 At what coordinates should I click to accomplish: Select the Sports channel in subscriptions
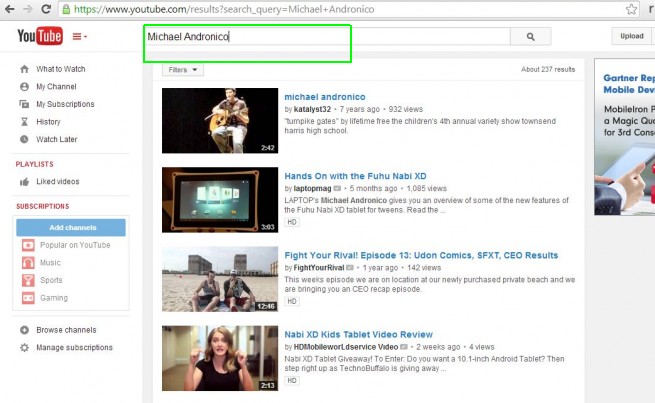[50, 281]
